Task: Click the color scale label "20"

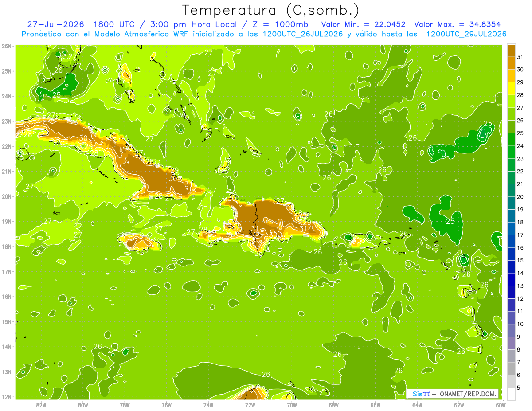Action: coord(520,197)
